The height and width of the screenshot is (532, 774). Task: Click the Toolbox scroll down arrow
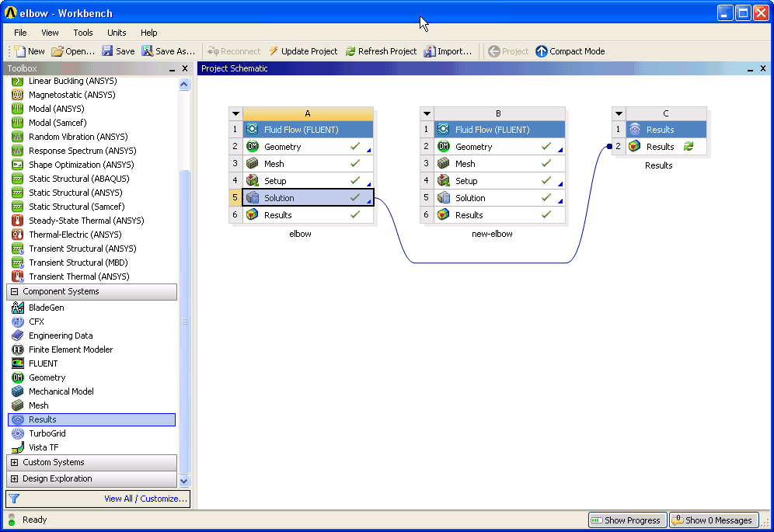[184, 482]
